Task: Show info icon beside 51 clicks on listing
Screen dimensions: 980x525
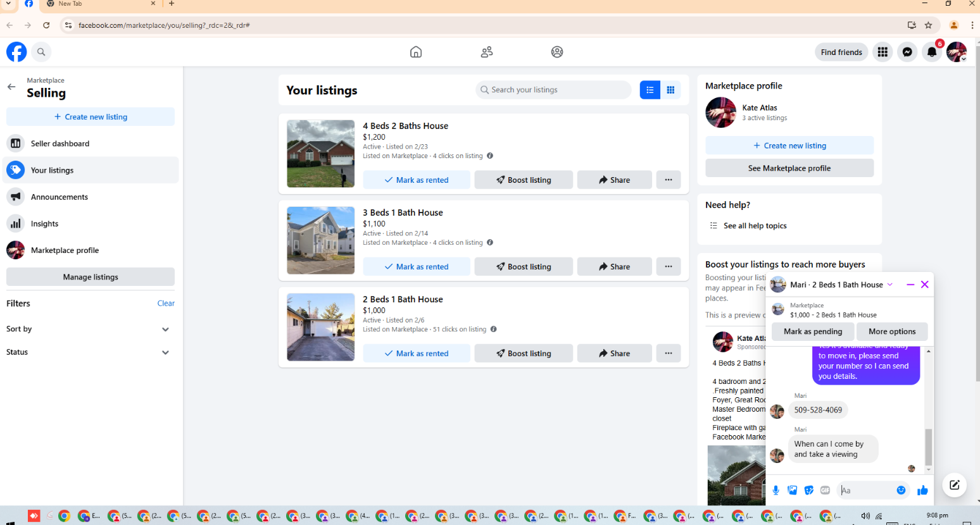Action: 494,329
